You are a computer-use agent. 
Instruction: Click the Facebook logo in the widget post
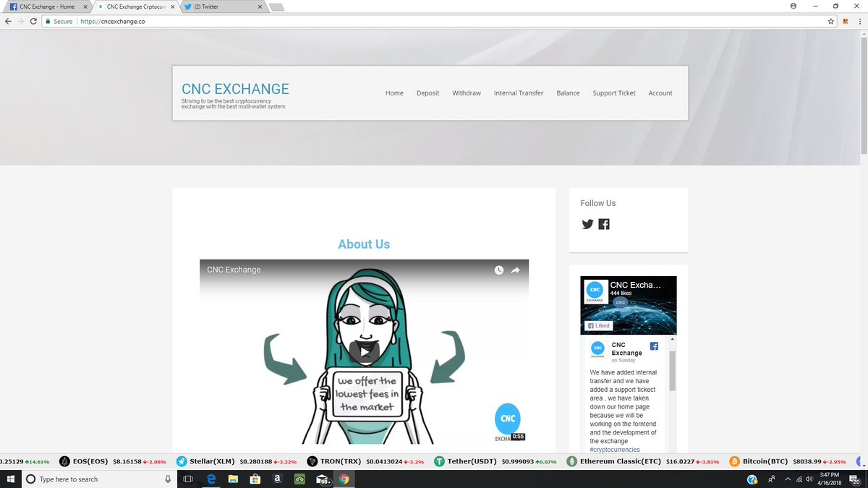(654, 346)
